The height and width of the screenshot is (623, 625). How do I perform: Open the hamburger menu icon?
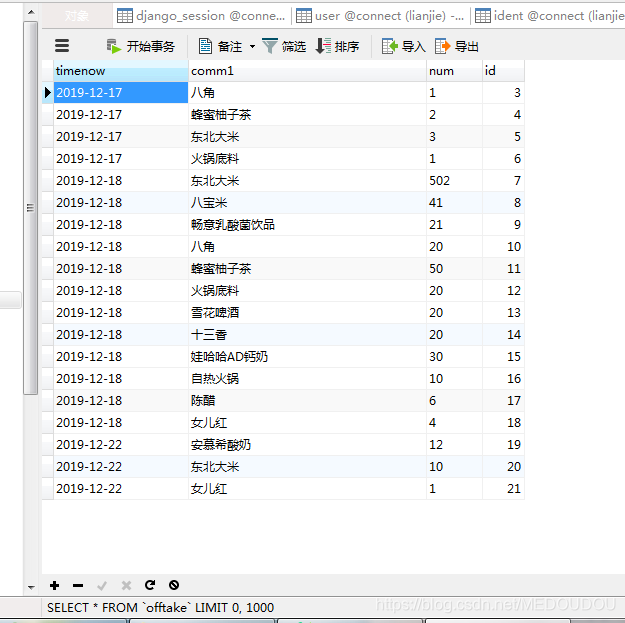pyautogui.click(x=62, y=46)
